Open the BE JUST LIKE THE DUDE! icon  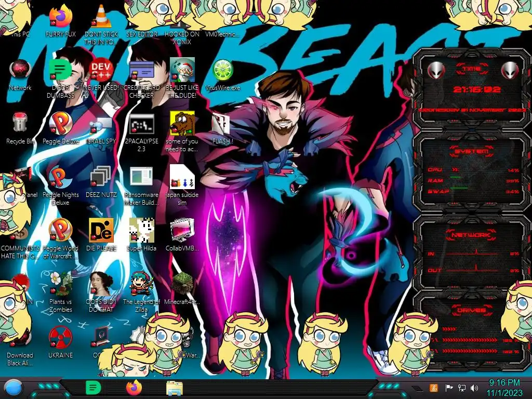coord(182,70)
